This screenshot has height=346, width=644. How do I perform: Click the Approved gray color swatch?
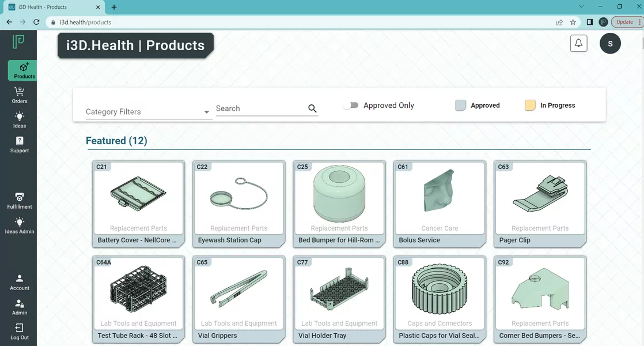pyautogui.click(x=460, y=105)
